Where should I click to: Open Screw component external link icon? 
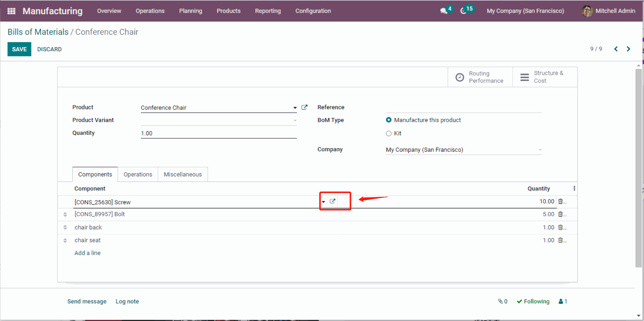(332, 201)
